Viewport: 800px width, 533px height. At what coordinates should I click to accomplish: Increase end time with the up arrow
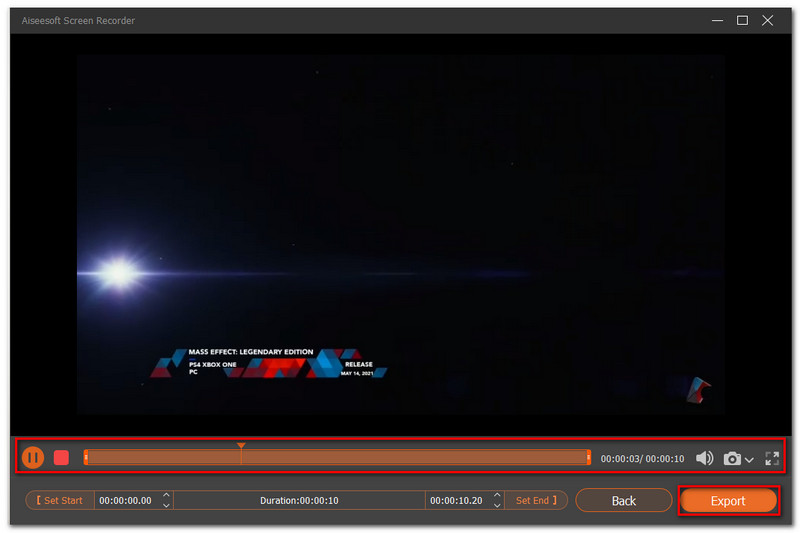pyautogui.click(x=497, y=495)
